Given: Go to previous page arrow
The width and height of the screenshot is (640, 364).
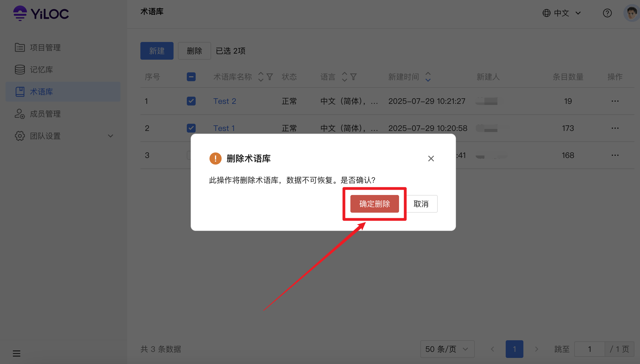Looking at the screenshot, I should [492, 349].
